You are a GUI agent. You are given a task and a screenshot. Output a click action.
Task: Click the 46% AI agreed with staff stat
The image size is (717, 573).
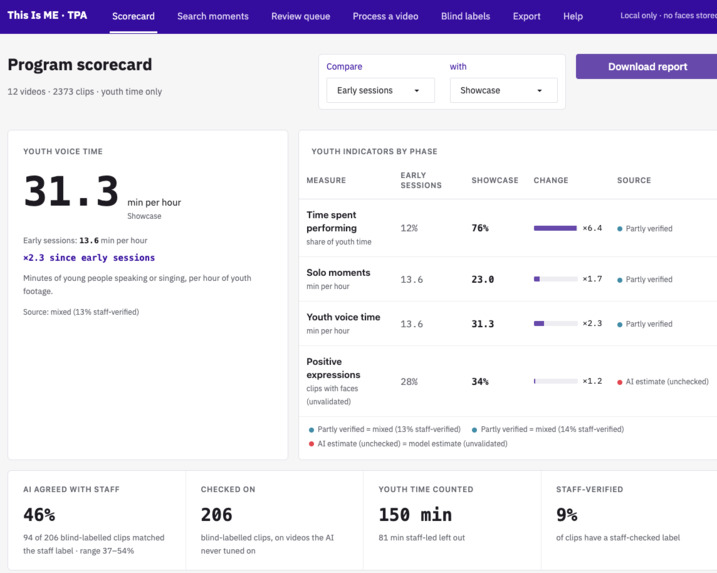[39, 515]
